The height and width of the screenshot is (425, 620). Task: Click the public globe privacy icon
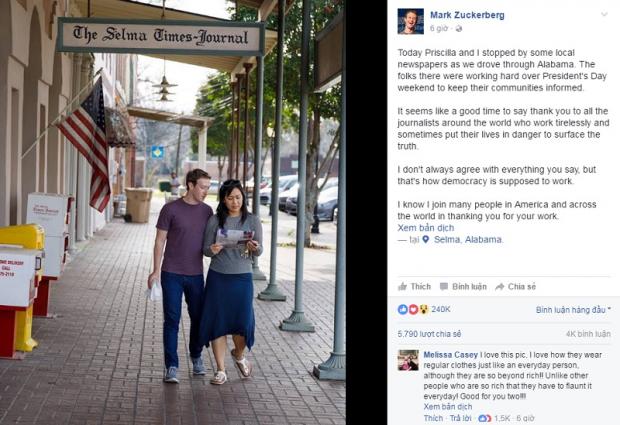pos(459,28)
